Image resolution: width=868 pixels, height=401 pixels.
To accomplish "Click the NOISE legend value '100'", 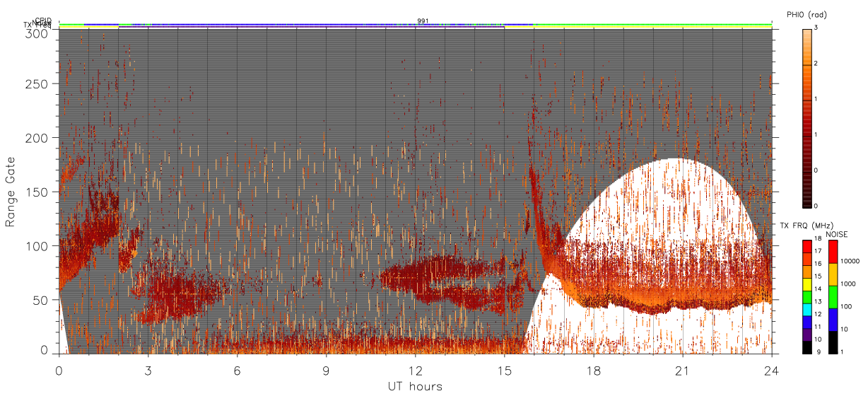I will click(x=847, y=306).
